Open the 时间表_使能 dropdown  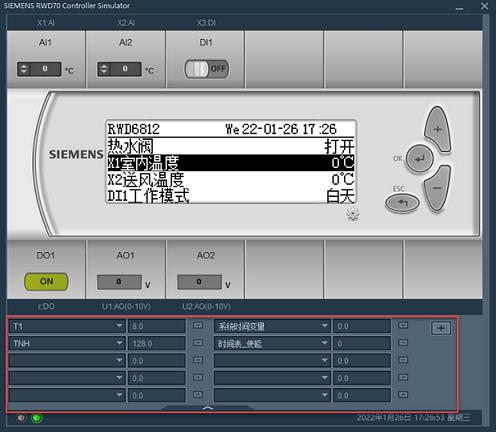[x=272, y=343]
